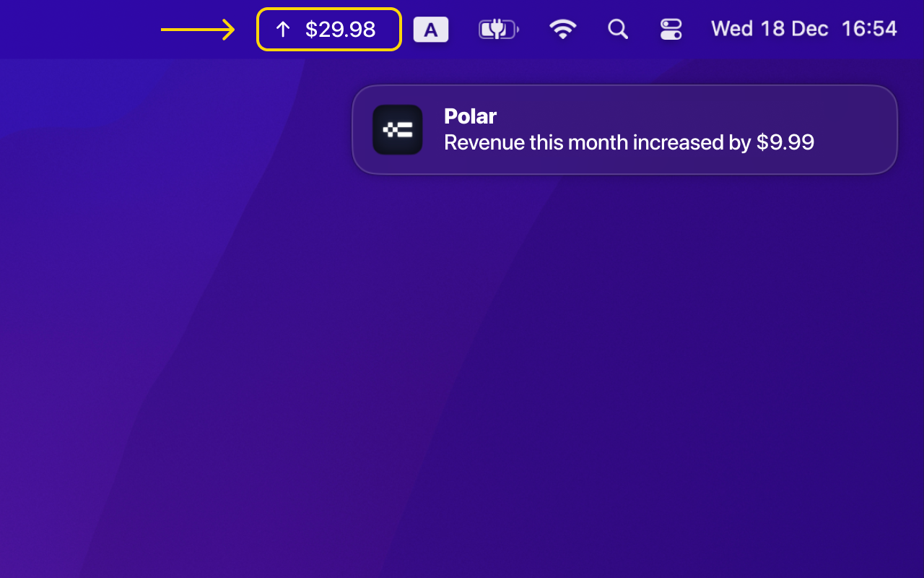Click the switches icon to toggle Control Center

click(671, 29)
